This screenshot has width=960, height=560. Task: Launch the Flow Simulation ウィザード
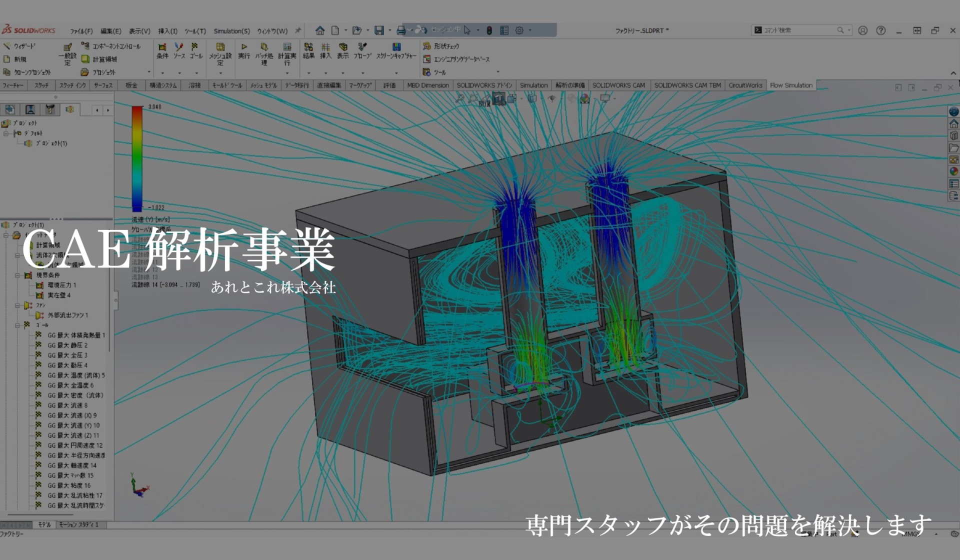tap(19, 46)
